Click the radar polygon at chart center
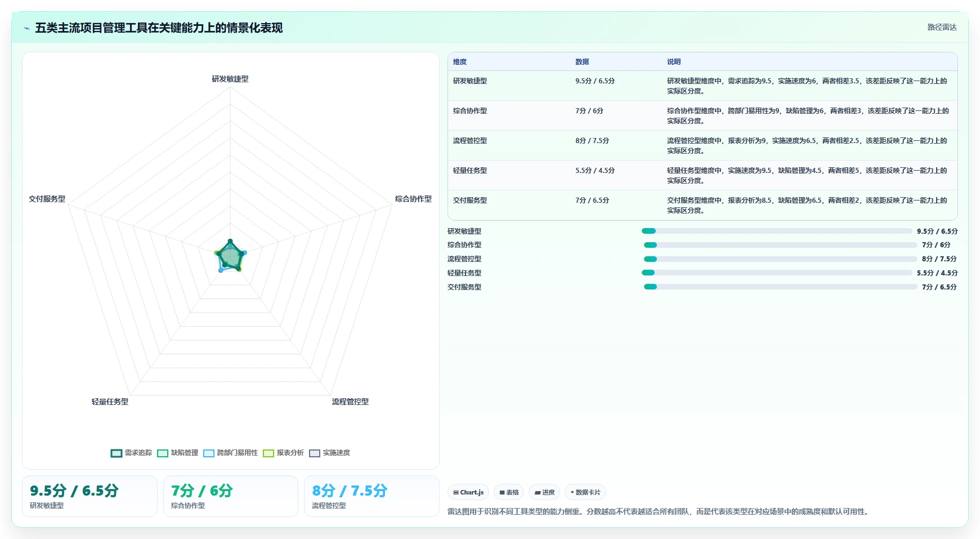The image size is (980, 539). pos(230,257)
